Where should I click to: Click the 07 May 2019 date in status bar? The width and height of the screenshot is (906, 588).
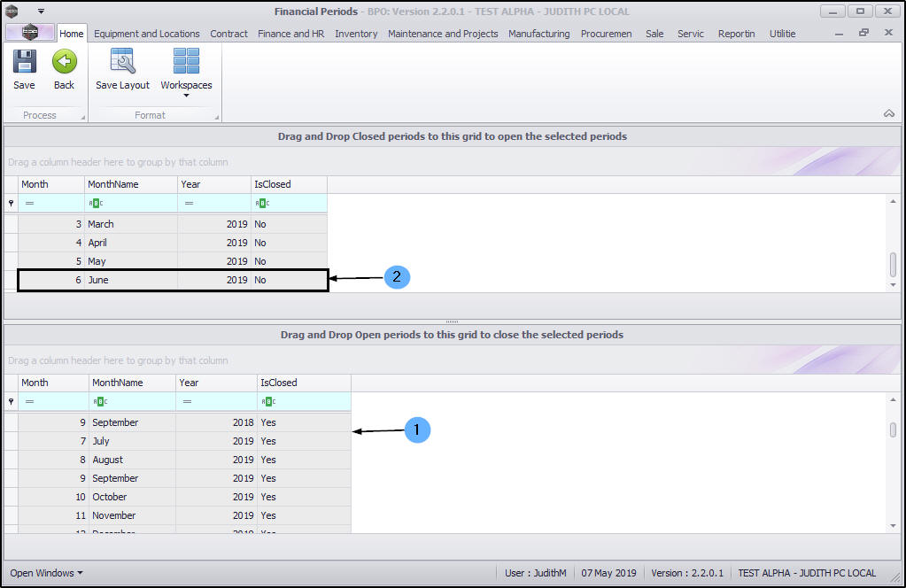coord(608,573)
